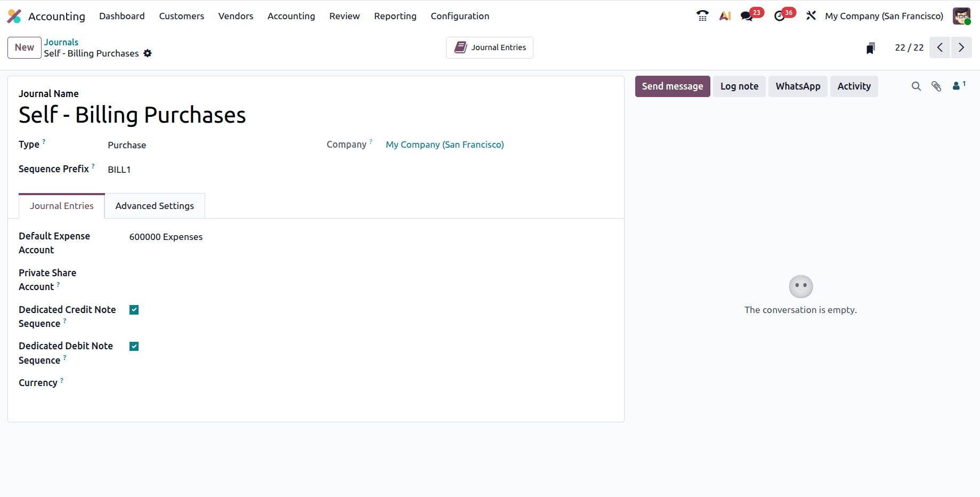Open the company switcher My Company (San Francisco)

(x=884, y=16)
